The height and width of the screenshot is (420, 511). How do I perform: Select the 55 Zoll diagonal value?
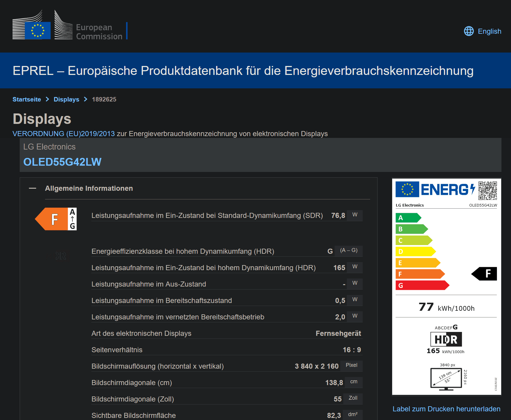point(338,399)
